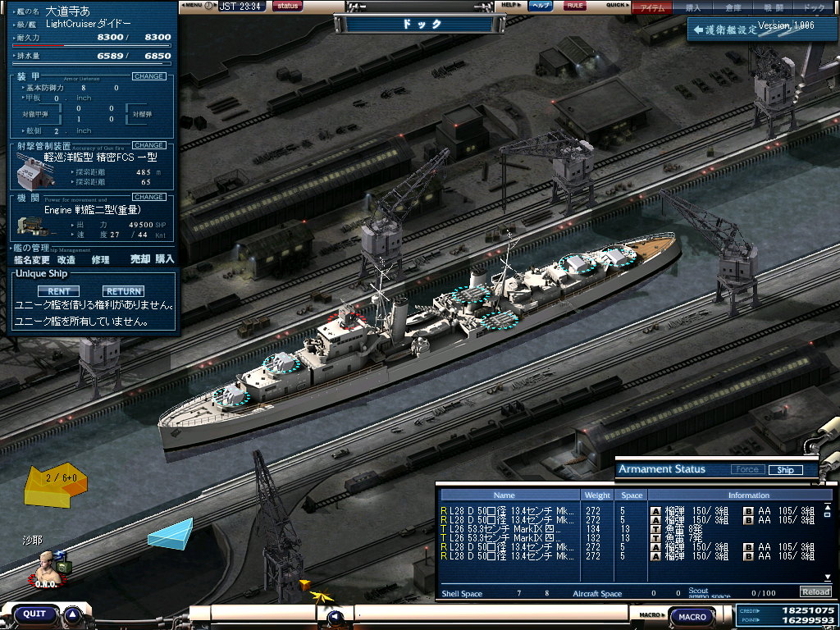Click the A shell slot icon in first weapon row
This screenshot has width=840, height=630.
pos(655,511)
